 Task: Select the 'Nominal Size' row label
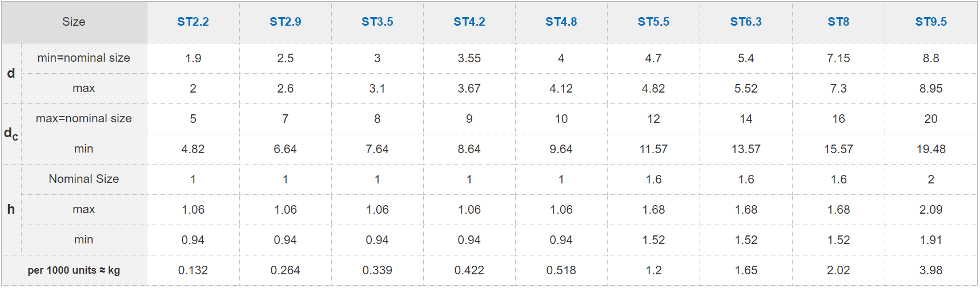84,179
